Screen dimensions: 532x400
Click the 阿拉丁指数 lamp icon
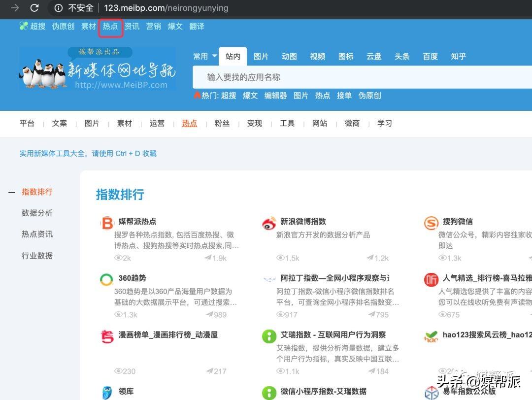(269, 278)
